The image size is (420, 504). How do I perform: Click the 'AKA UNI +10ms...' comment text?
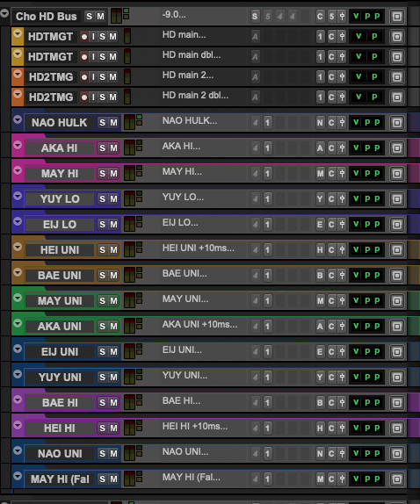tap(200, 324)
